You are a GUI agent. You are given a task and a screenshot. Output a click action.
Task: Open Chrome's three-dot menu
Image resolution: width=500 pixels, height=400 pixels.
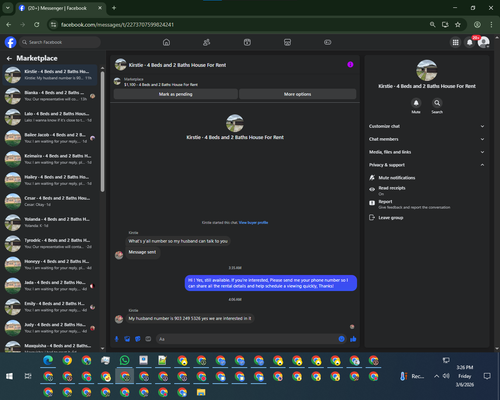point(491,25)
